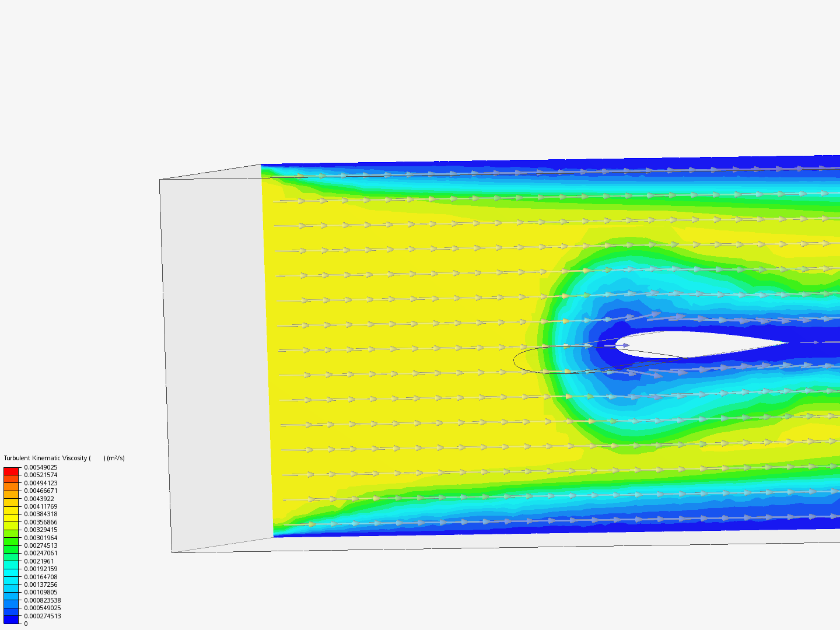Select the legend value 0.00356866
The height and width of the screenshot is (630, 840).
coord(41,522)
